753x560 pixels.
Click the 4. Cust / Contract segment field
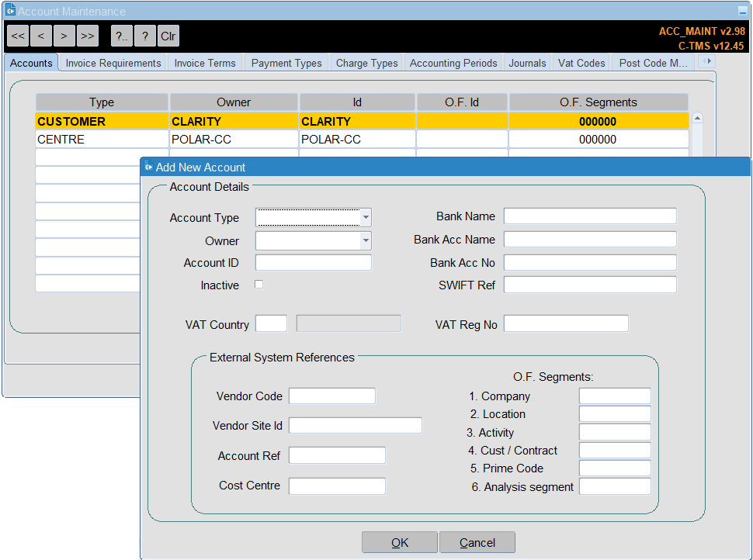coord(615,450)
